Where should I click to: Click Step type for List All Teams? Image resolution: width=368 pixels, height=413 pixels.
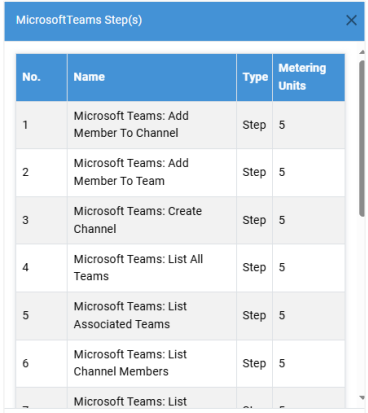[x=254, y=268]
